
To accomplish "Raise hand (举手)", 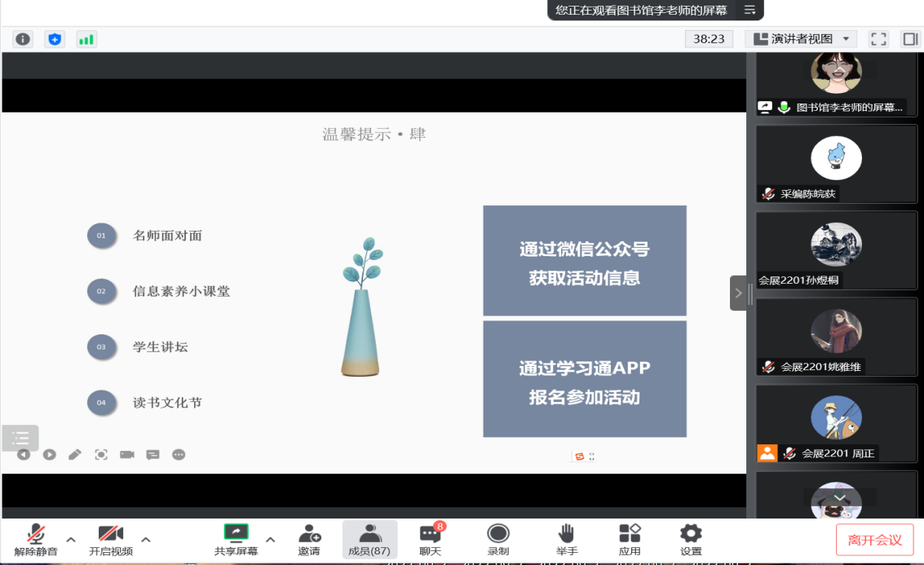I will 567,540.
